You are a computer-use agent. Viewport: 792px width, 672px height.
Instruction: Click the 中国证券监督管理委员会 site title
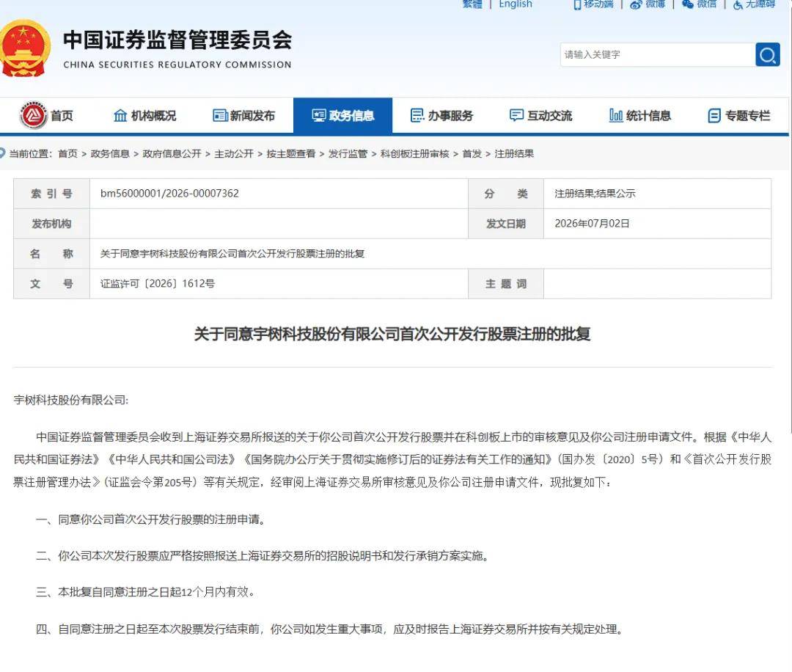pyautogui.click(x=177, y=40)
